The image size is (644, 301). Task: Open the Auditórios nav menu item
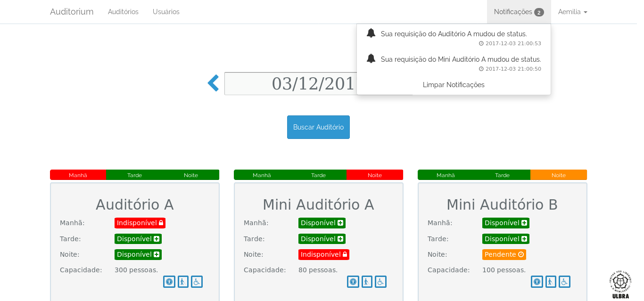click(x=123, y=12)
